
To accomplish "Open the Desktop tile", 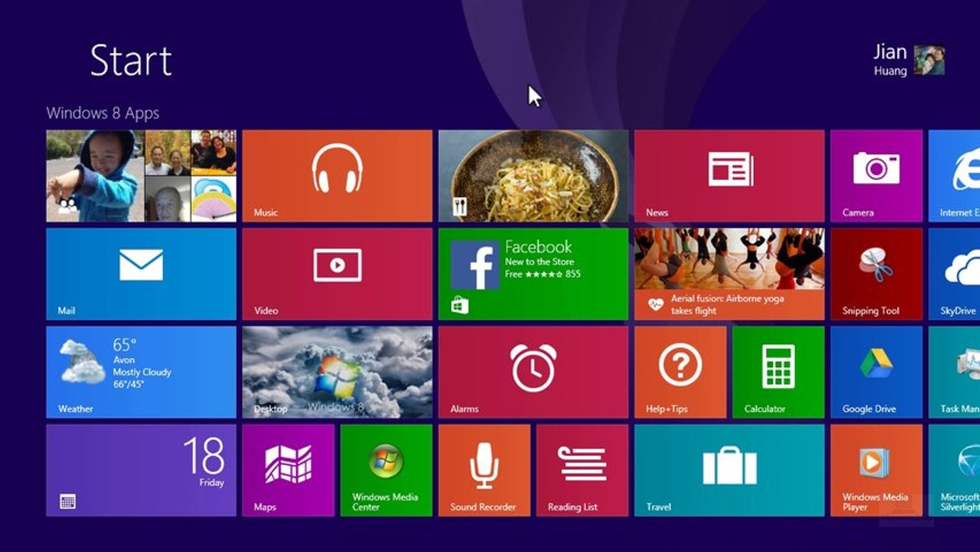I will pyautogui.click(x=337, y=373).
